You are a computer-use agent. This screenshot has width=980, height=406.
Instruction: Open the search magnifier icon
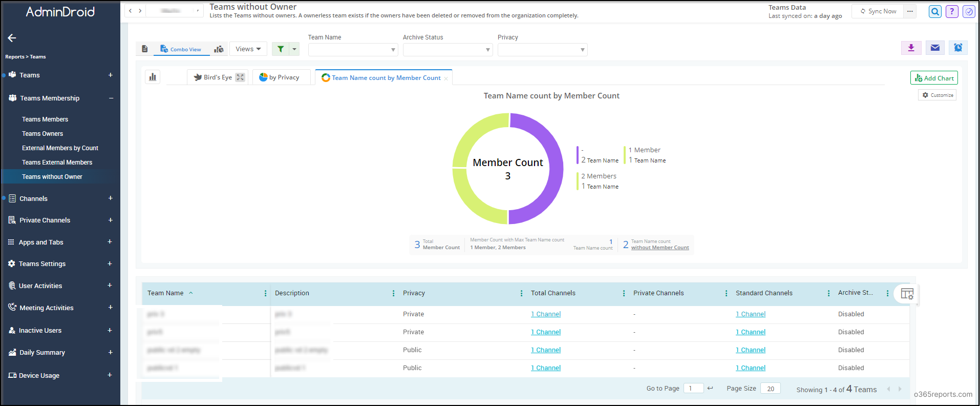click(935, 11)
